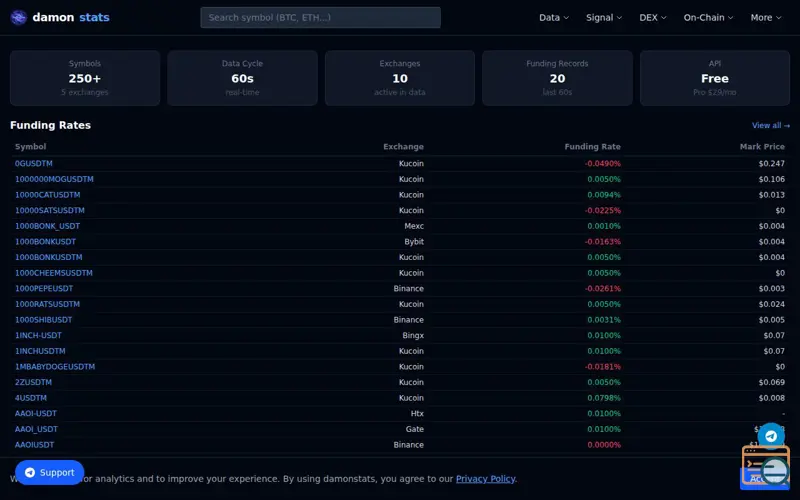800x500 pixels.
Task: Click the Mark Price column header
Action: pos(762,146)
